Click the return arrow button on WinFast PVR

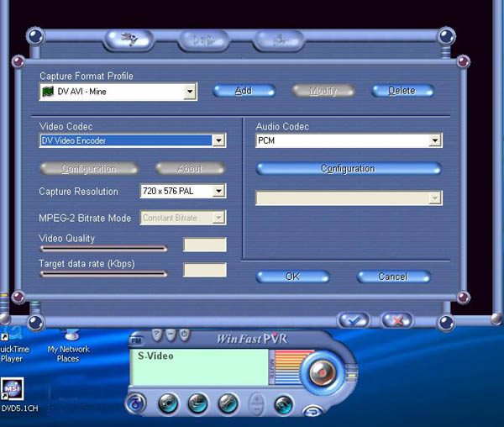[x=313, y=410]
